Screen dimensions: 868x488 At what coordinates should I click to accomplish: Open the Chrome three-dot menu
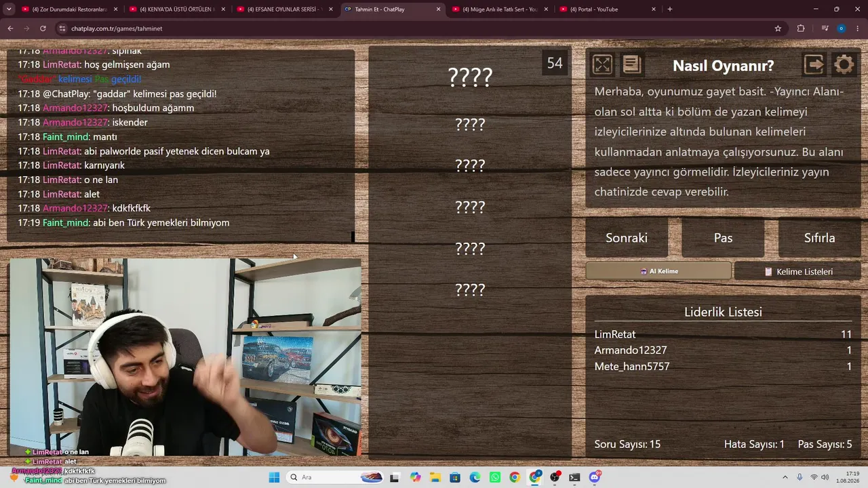857,28
